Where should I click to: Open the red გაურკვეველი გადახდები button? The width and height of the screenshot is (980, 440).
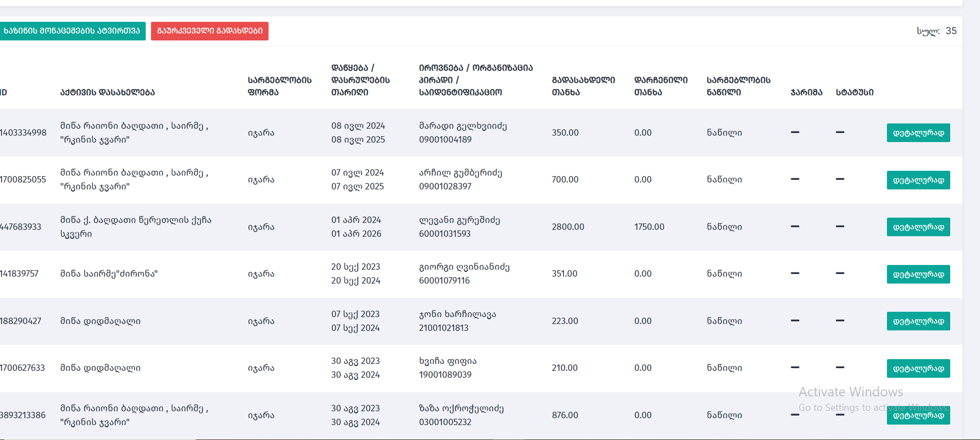(x=210, y=31)
